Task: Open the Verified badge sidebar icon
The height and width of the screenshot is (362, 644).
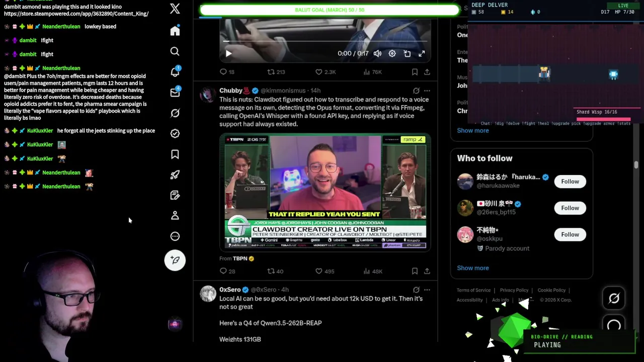Action: (175, 134)
